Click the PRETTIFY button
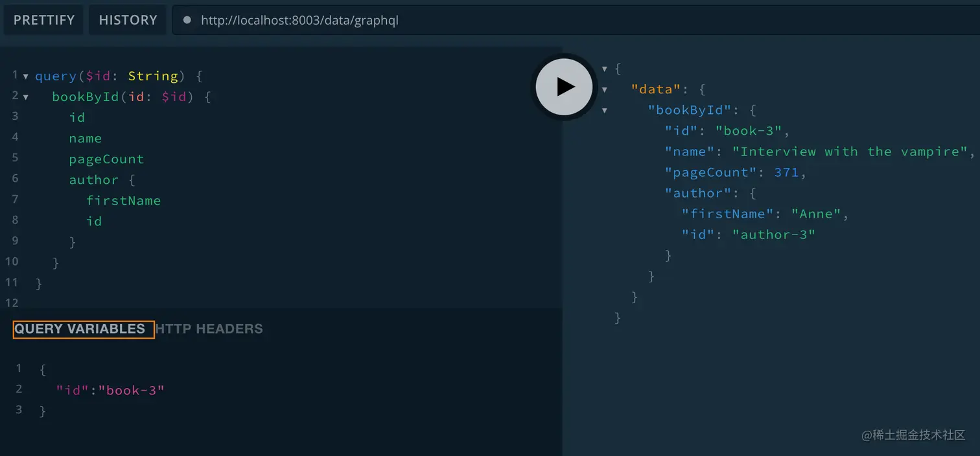The image size is (980, 456). pos(44,20)
